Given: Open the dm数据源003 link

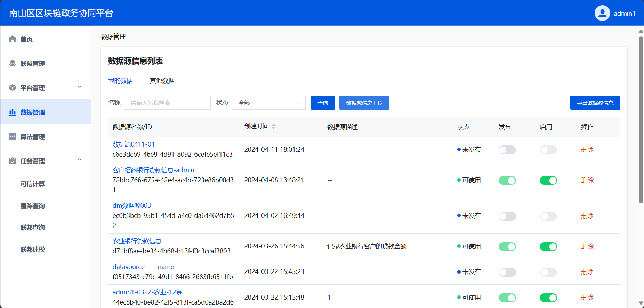Looking at the screenshot, I should 132,205.
